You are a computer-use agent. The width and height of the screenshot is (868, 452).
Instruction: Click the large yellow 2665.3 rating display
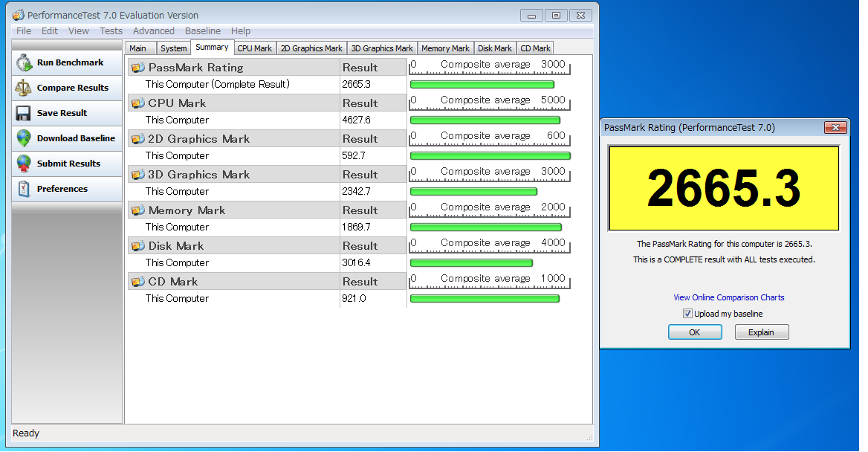(x=724, y=188)
